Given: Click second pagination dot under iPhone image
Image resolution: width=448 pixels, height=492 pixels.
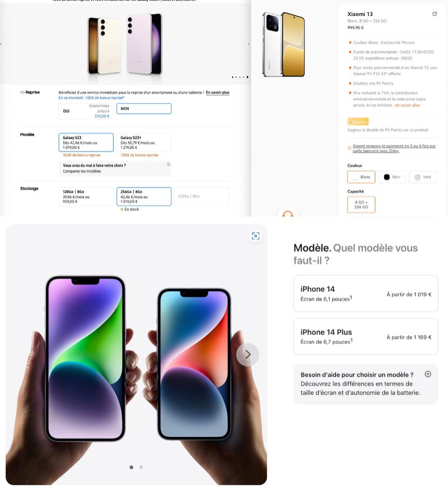Looking at the screenshot, I should tap(141, 467).
